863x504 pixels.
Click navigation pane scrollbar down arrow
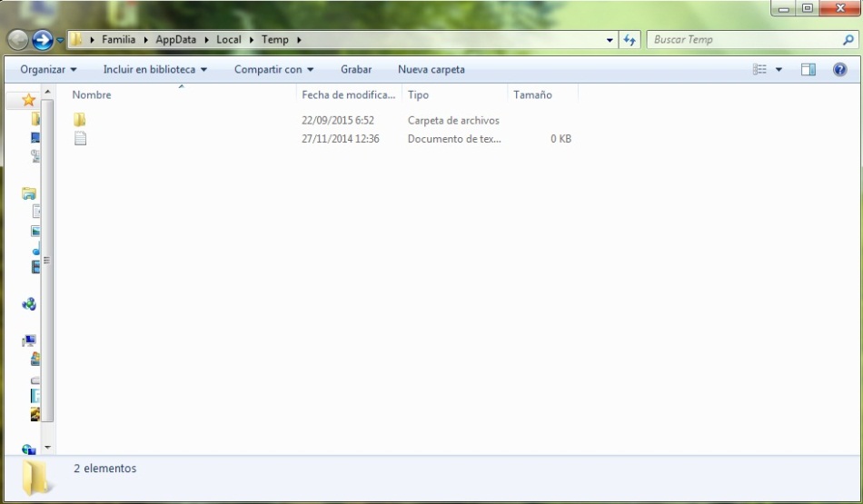[47, 448]
